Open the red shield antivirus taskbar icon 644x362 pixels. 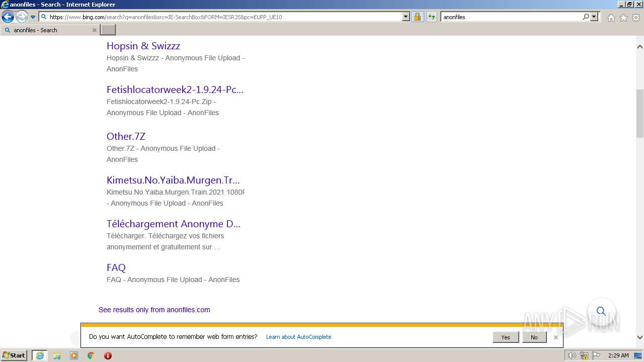(108, 355)
